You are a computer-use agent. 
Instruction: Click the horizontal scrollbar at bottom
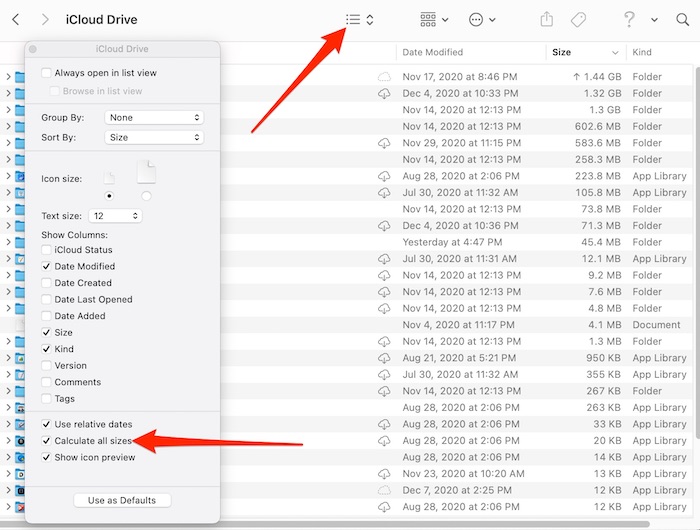click(x=325, y=524)
